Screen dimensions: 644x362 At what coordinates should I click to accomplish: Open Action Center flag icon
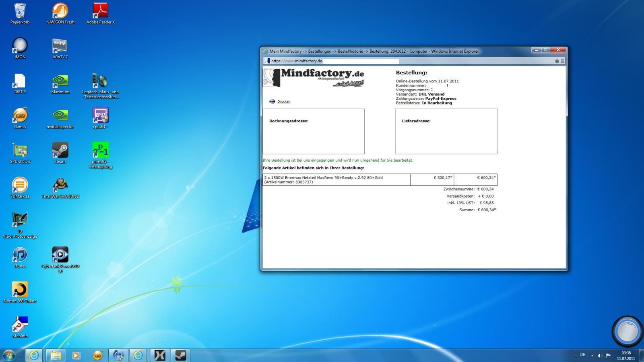pyautogui.click(x=609, y=356)
